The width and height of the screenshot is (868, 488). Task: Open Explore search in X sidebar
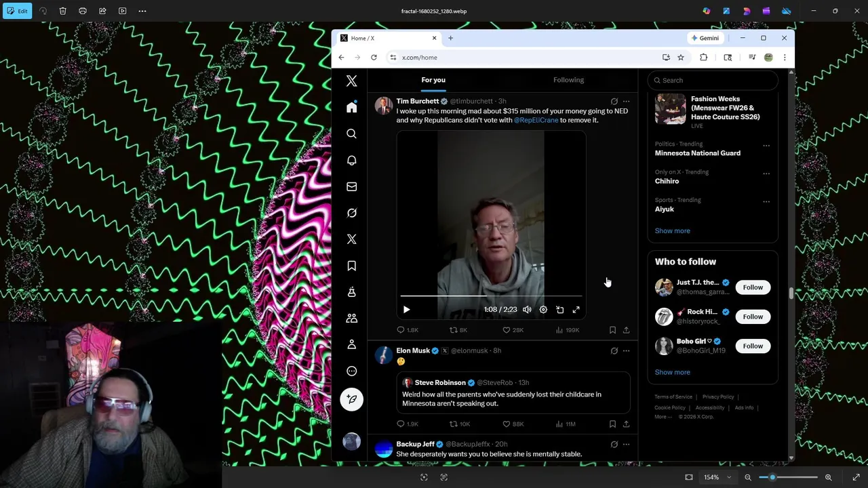click(x=351, y=134)
